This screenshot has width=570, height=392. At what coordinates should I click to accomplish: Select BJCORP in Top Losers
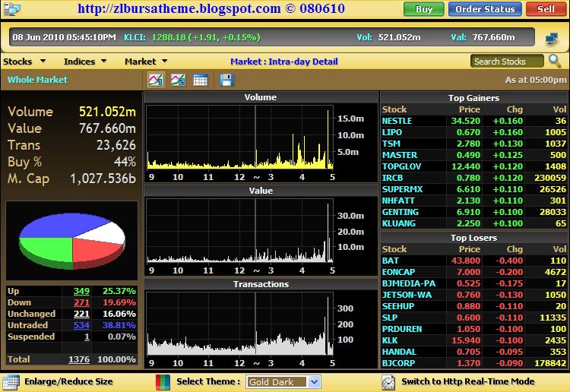click(398, 363)
